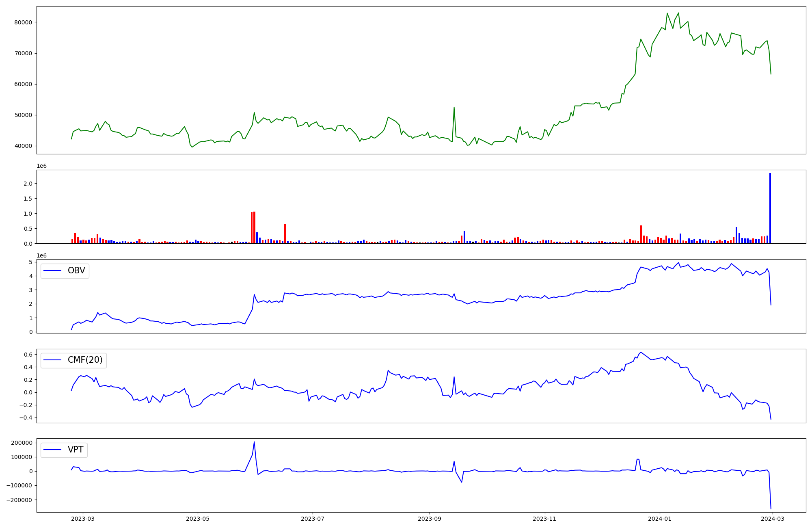This screenshot has height=528, width=812.
Task: Click the 0.6 tick on the CMF axis
Action: [x=28, y=355]
